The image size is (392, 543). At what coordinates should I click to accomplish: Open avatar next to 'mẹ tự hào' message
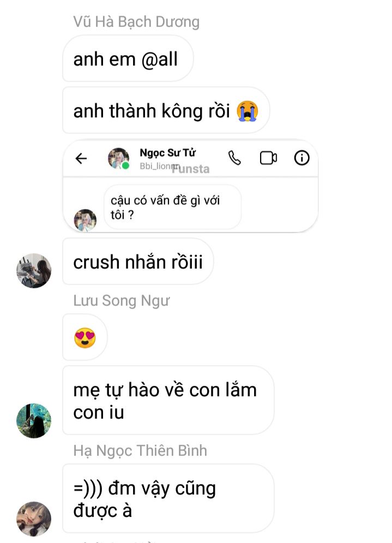pyautogui.click(x=34, y=421)
